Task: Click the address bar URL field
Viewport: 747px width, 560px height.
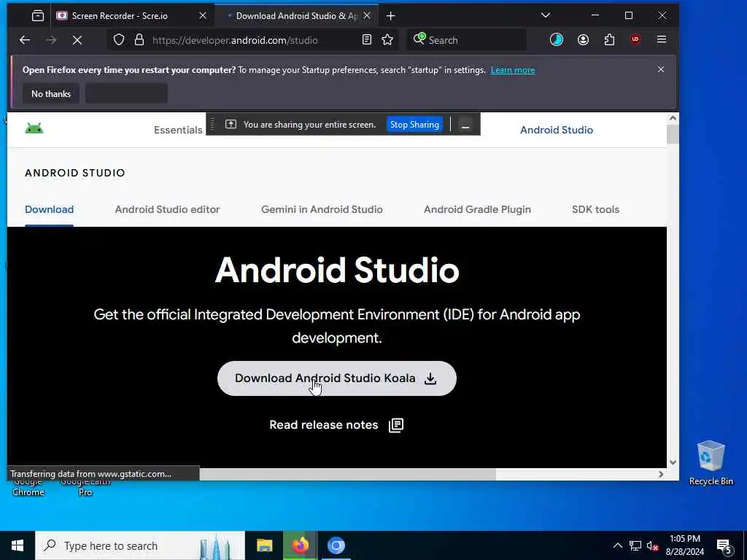Action: coord(252,40)
